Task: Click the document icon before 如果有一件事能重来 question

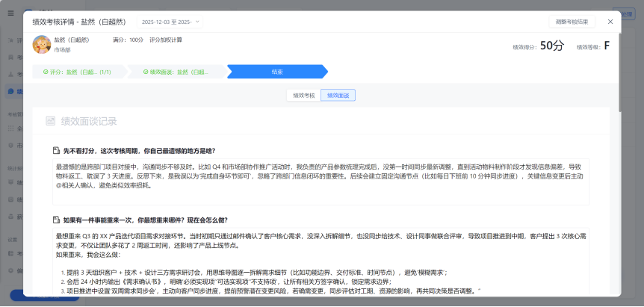Action: pyautogui.click(x=56, y=220)
